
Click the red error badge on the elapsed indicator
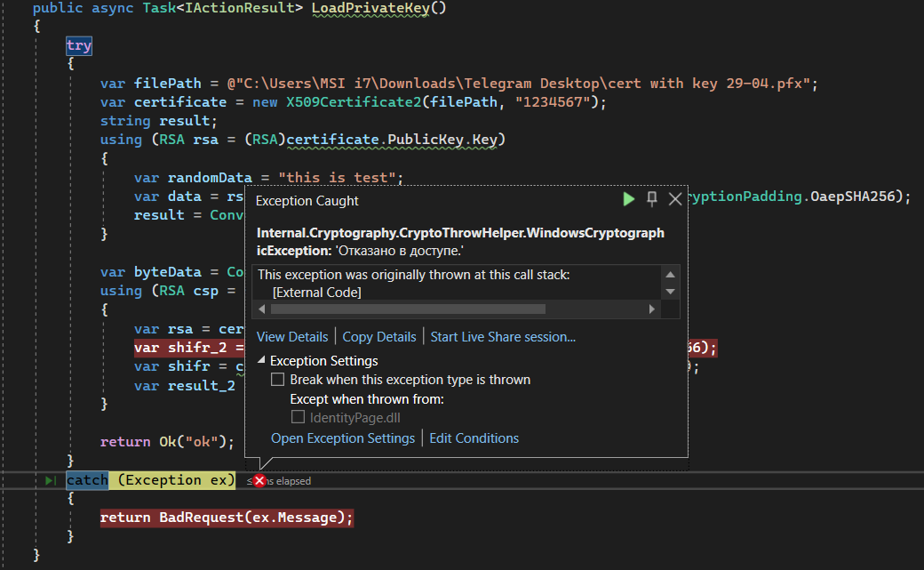pos(258,480)
